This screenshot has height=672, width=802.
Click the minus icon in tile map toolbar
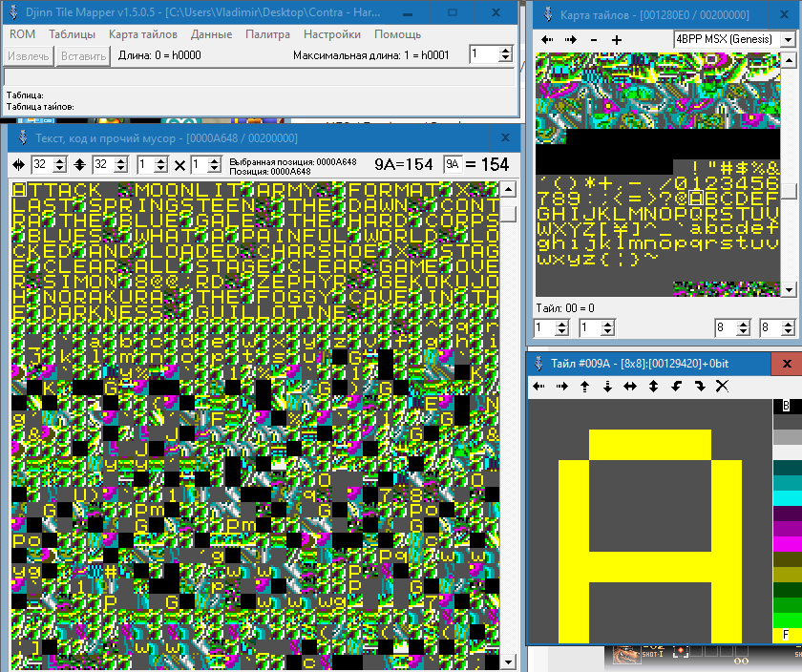coord(593,40)
